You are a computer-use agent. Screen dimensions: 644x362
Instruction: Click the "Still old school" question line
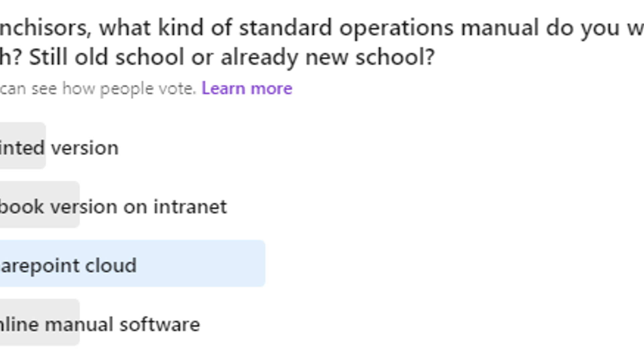[x=217, y=57]
